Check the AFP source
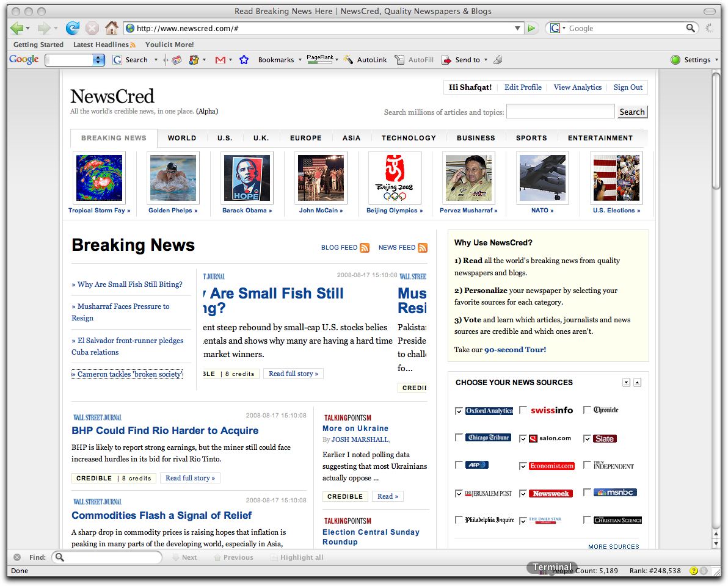The height and width of the screenshot is (586, 728). 459,465
